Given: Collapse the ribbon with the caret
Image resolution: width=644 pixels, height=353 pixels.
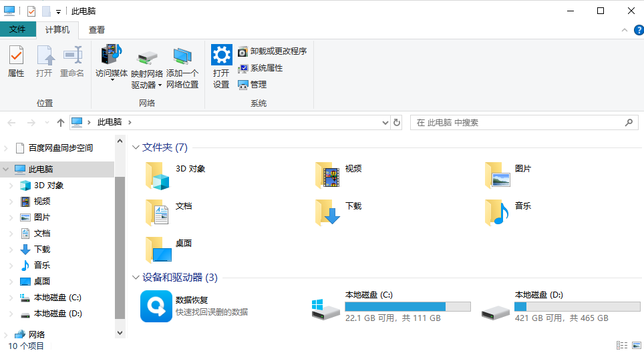Looking at the screenshot, I should click(x=624, y=30).
